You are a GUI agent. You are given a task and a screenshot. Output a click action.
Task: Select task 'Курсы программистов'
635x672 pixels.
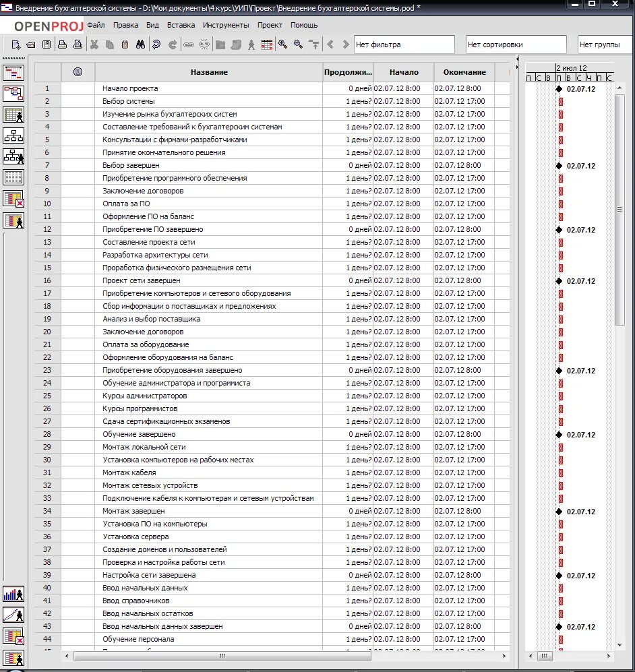(x=140, y=408)
